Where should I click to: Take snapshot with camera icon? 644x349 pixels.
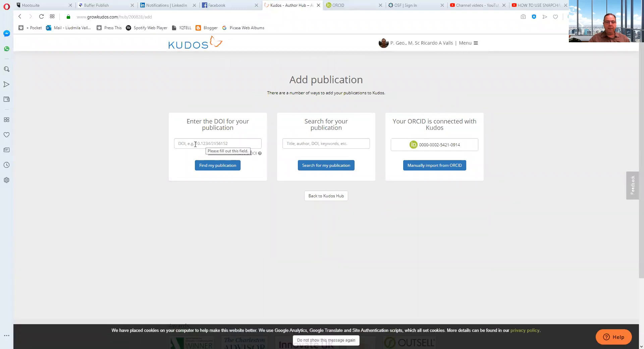(523, 17)
